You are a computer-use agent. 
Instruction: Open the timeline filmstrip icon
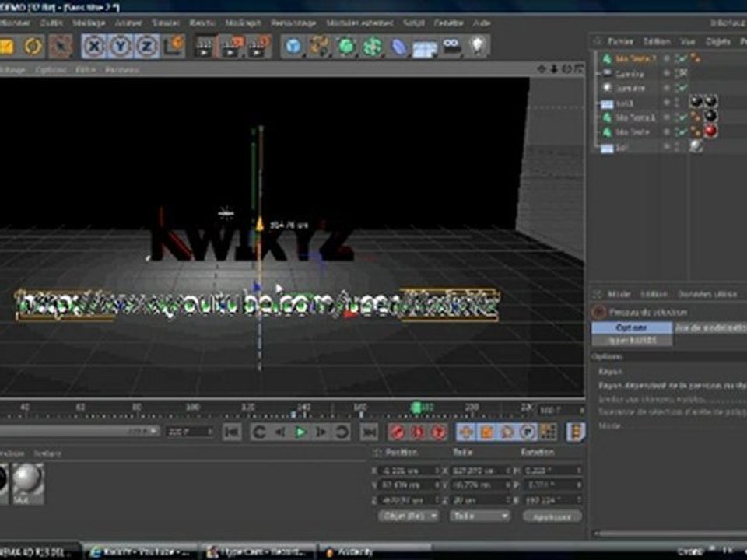point(576,432)
